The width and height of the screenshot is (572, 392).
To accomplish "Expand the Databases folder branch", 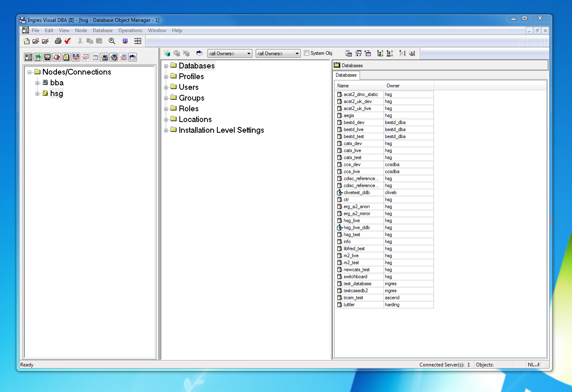I will (166, 66).
